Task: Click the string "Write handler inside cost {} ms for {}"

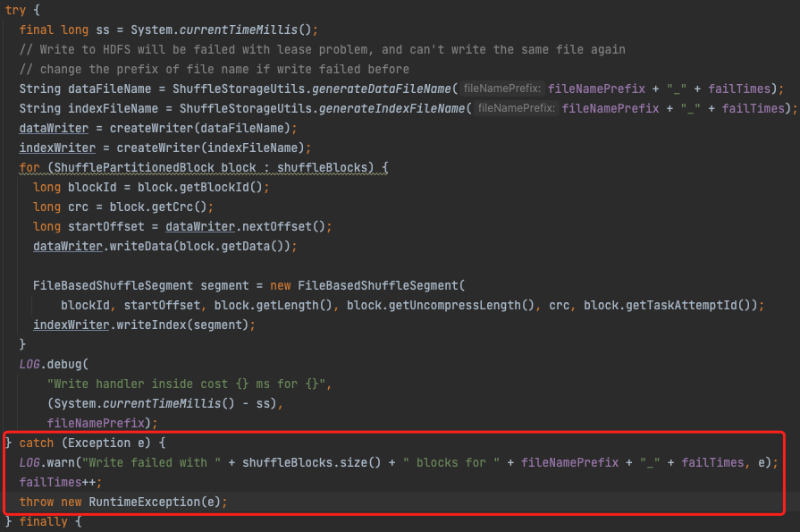Action: click(186, 384)
